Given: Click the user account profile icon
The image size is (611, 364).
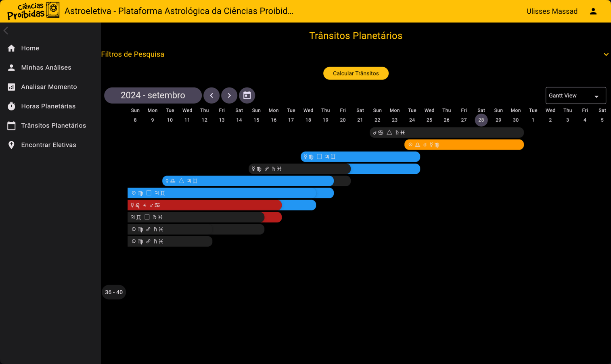Looking at the screenshot, I should [593, 11].
